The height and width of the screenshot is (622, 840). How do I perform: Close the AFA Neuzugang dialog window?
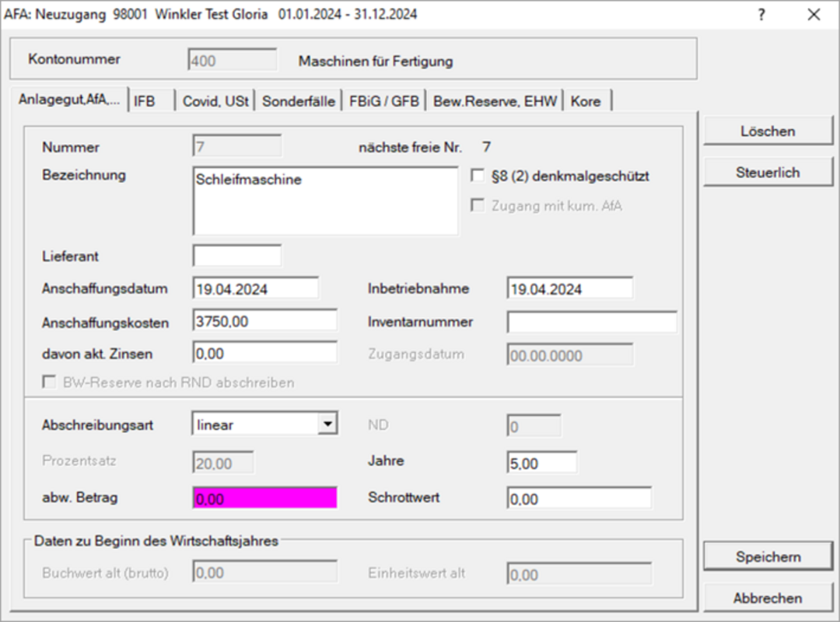814,15
